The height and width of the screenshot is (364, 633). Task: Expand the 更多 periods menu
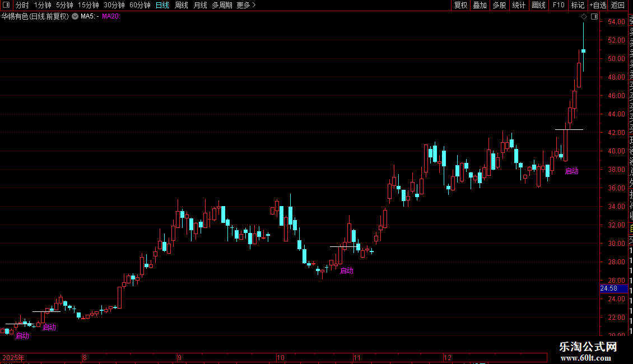(x=246, y=5)
